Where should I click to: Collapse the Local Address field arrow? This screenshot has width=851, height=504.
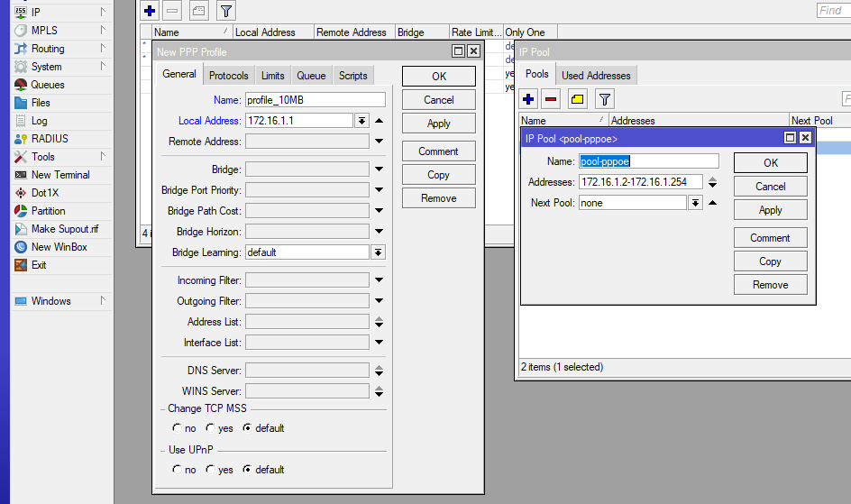[x=380, y=121]
